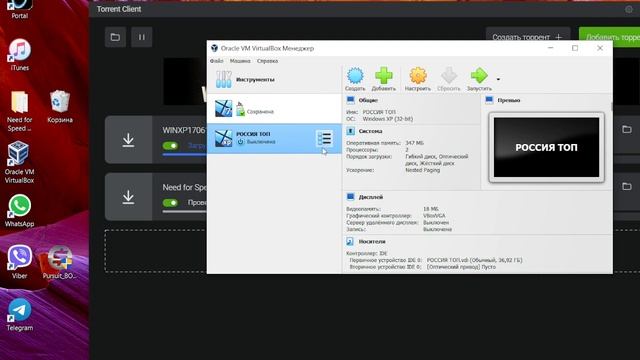This screenshot has height=360, width=640.
Task: Open the Машина menu
Action: click(240, 61)
